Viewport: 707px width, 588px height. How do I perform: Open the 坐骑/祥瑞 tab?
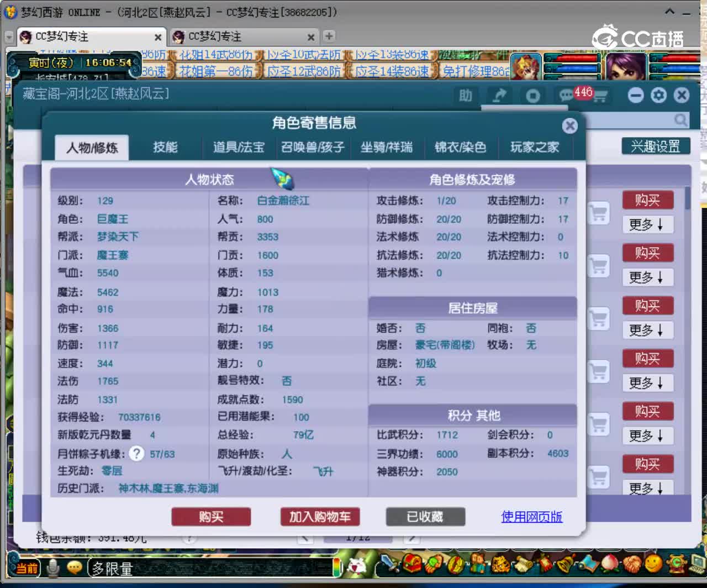[x=387, y=147]
